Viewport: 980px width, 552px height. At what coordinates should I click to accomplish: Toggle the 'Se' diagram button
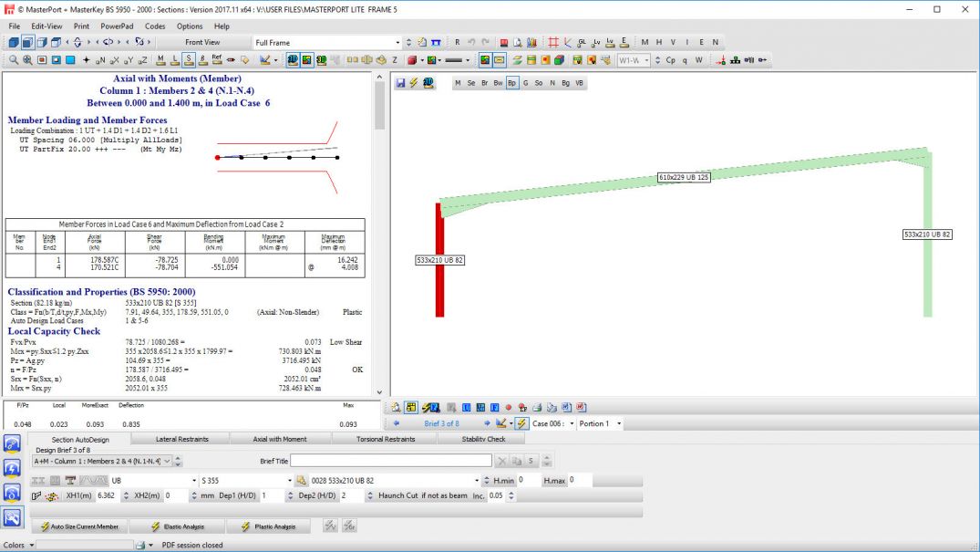tap(471, 83)
